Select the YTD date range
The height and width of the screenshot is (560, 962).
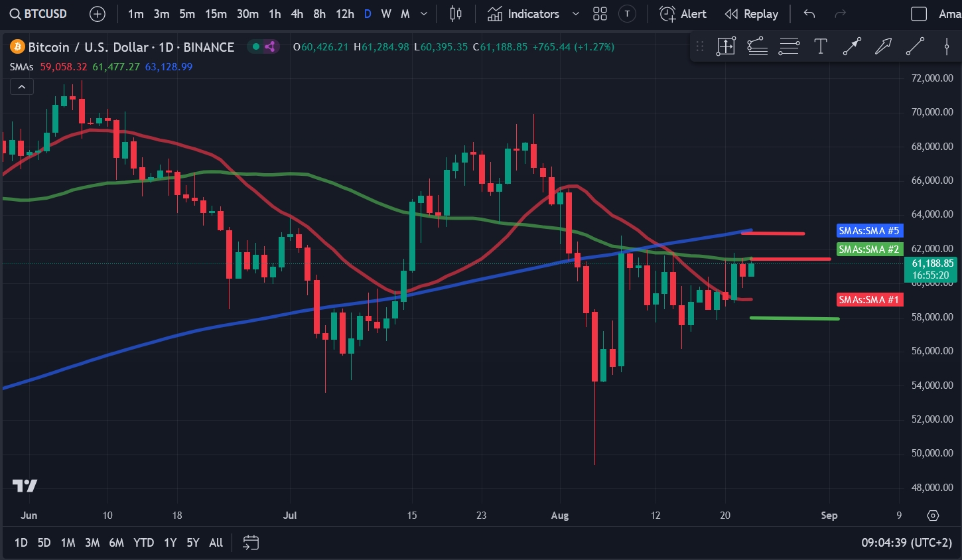143,543
